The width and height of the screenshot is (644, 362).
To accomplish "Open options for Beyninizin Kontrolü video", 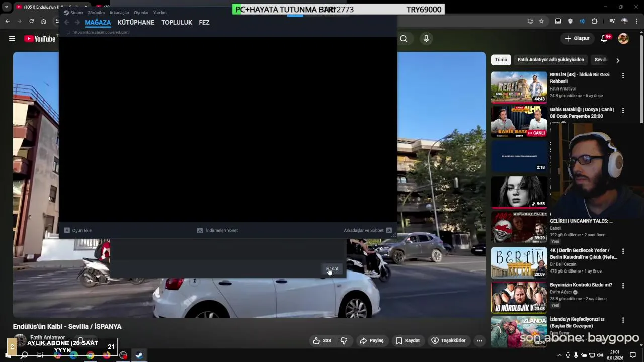I will 623,286.
